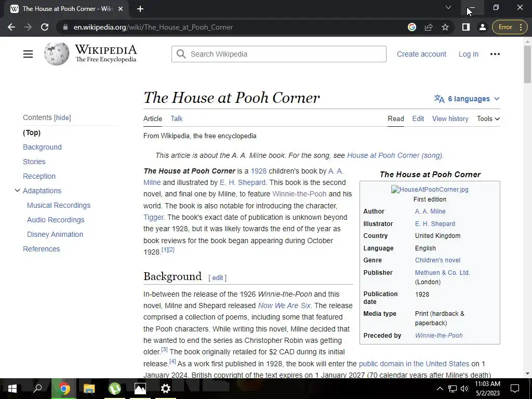Screen dimensions: 532x399
Task: Jump to Reception in contents
Action: [39, 177]
